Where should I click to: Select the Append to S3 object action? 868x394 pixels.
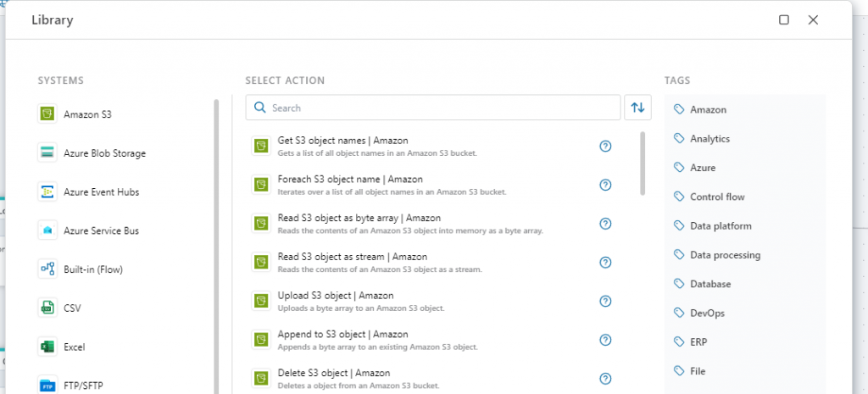342,335
